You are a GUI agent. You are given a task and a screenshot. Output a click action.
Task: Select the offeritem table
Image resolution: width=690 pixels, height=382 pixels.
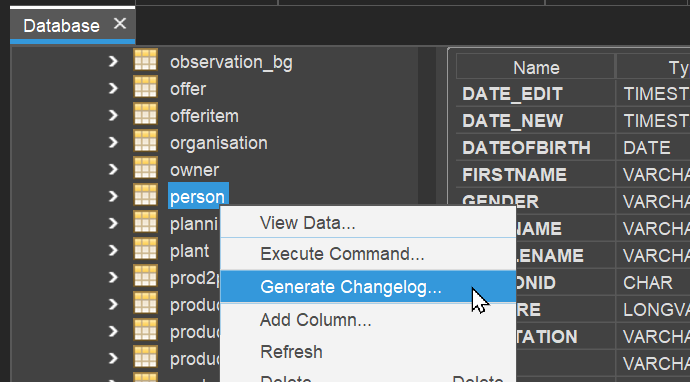click(204, 116)
